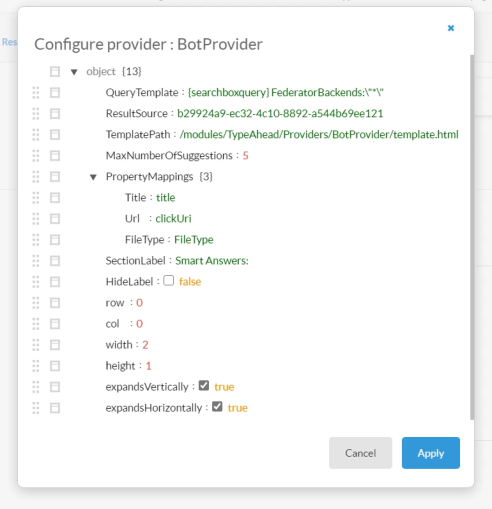The height and width of the screenshot is (509, 492).
Task: Apply the provider configuration
Action: click(431, 453)
